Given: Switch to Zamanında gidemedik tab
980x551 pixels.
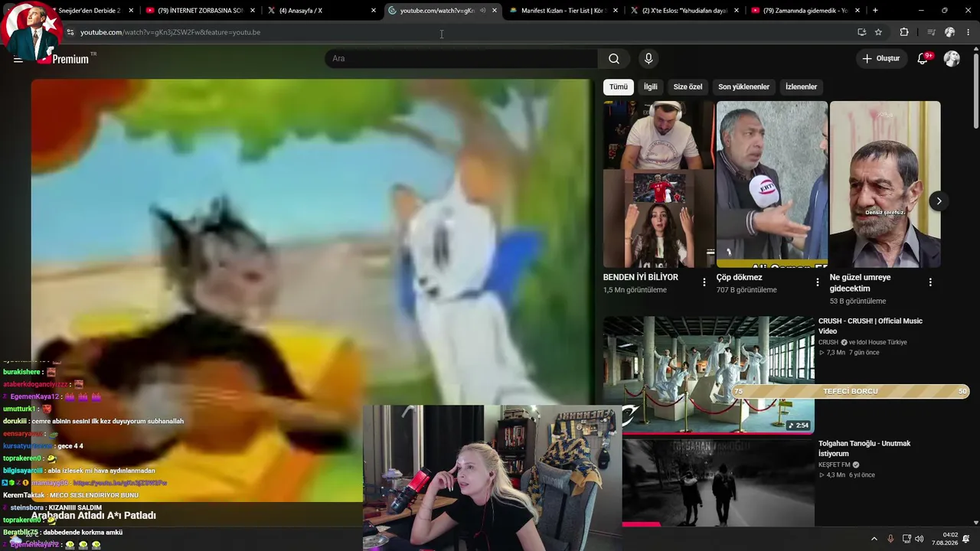Looking at the screenshot, I should pyautogui.click(x=805, y=11).
